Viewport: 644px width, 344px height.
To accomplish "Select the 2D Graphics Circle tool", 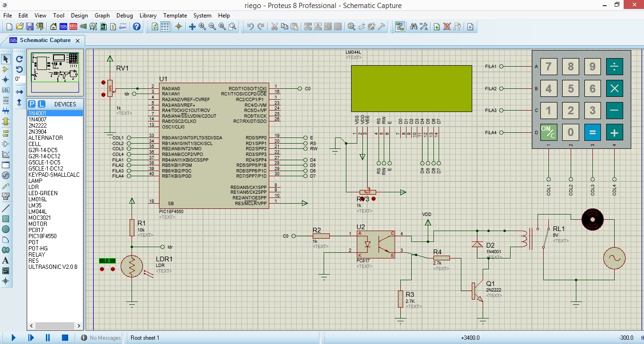I will pyautogui.click(x=6, y=229).
